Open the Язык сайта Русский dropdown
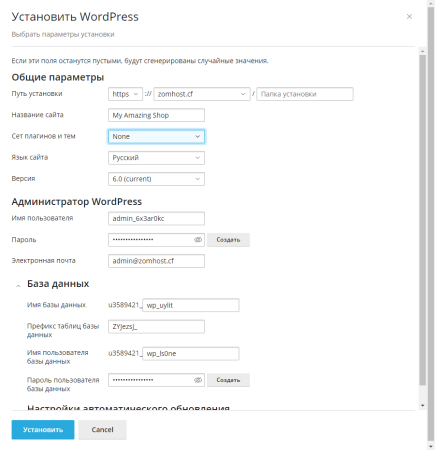 tap(156, 158)
